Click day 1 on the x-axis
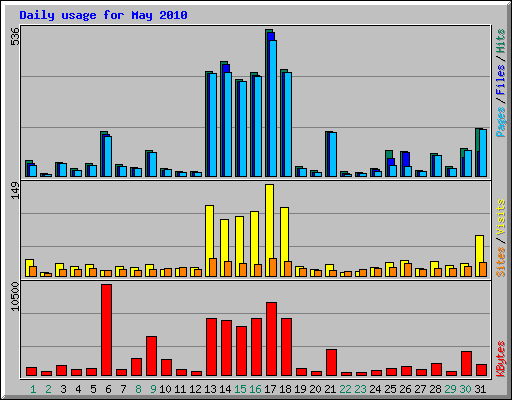 (x=33, y=389)
